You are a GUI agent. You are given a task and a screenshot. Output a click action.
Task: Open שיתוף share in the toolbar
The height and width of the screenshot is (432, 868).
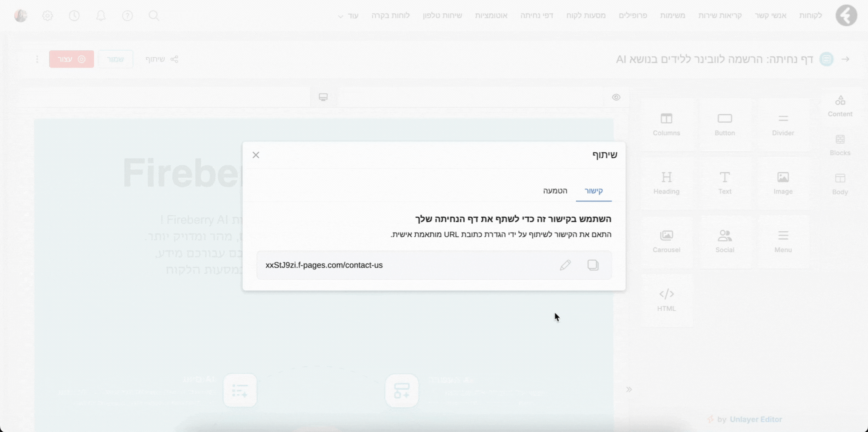(162, 59)
